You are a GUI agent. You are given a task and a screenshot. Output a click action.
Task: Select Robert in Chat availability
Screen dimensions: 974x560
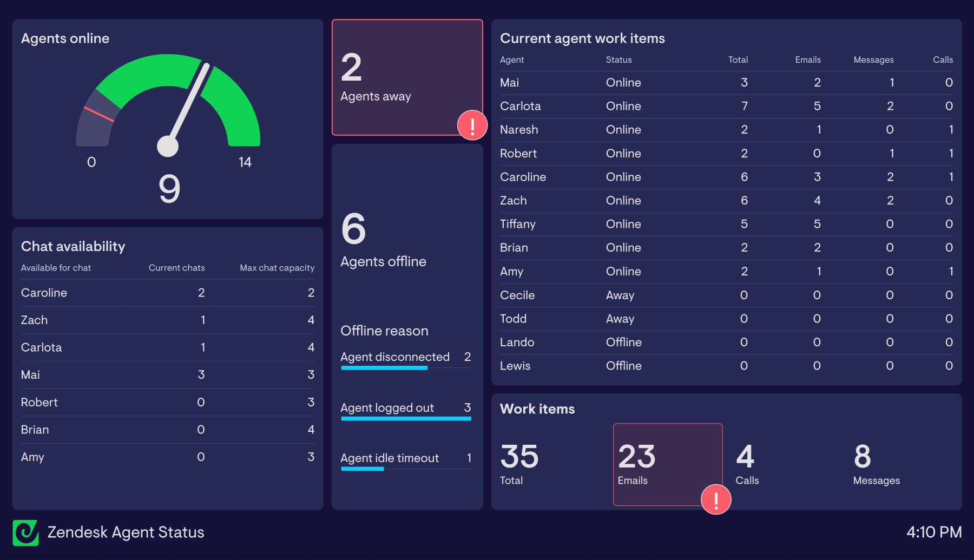(168, 403)
